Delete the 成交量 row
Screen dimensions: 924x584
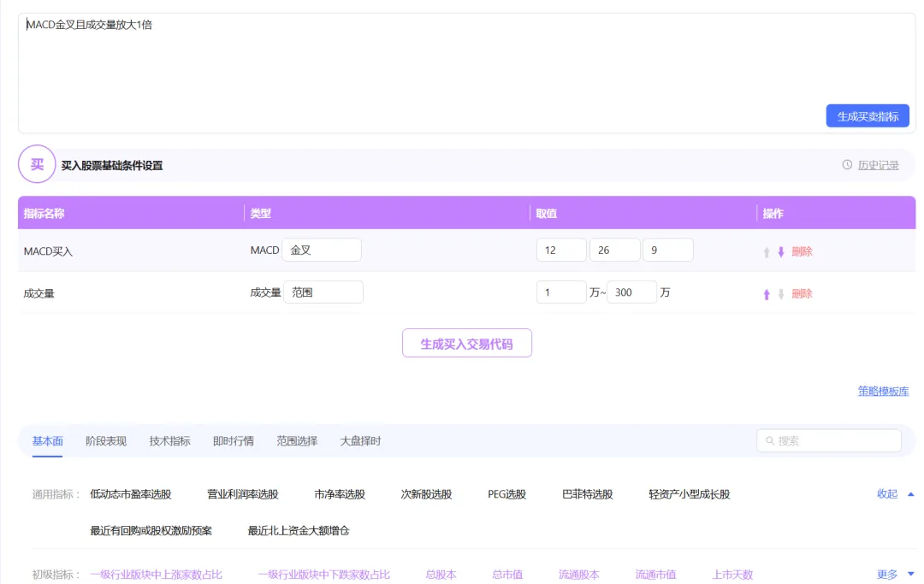802,294
